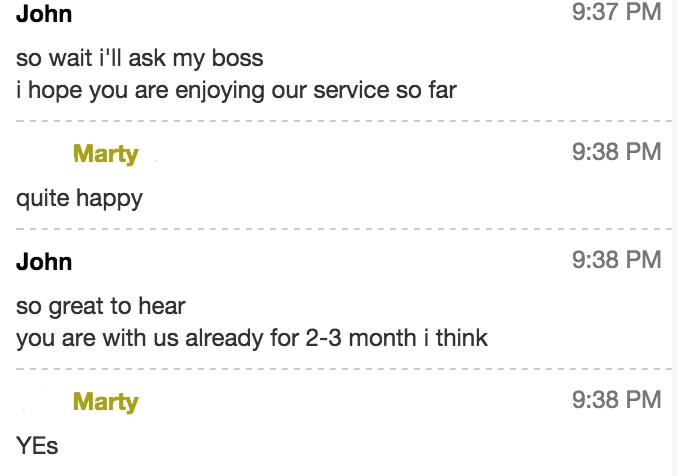
Task: Open the last Marty sender name
Action: coord(106,402)
